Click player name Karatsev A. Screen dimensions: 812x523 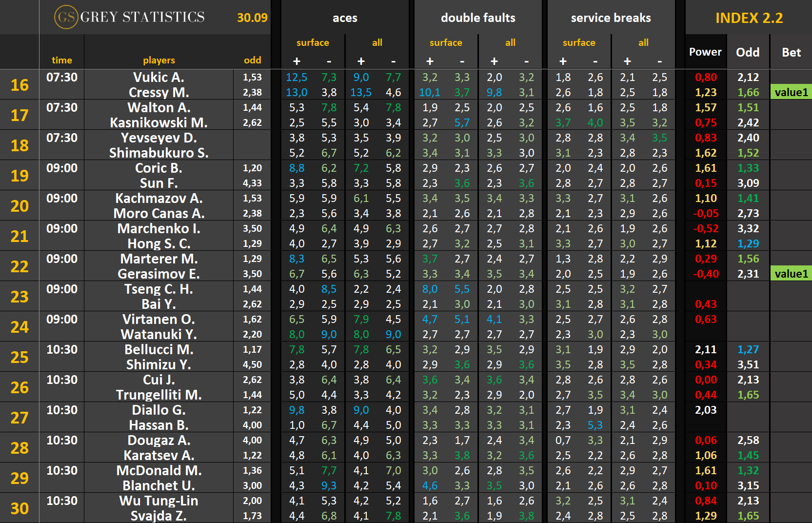pyautogui.click(x=159, y=455)
